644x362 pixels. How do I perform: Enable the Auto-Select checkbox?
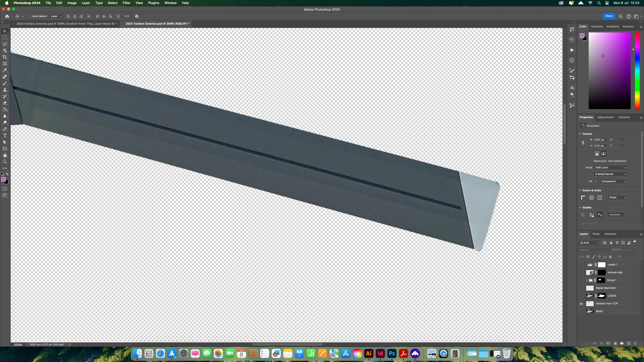(29, 16)
